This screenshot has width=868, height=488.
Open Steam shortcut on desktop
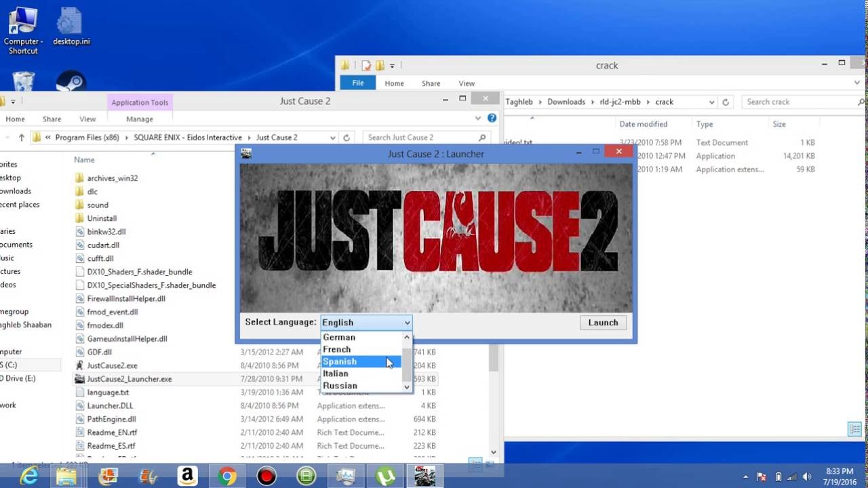coord(71,82)
